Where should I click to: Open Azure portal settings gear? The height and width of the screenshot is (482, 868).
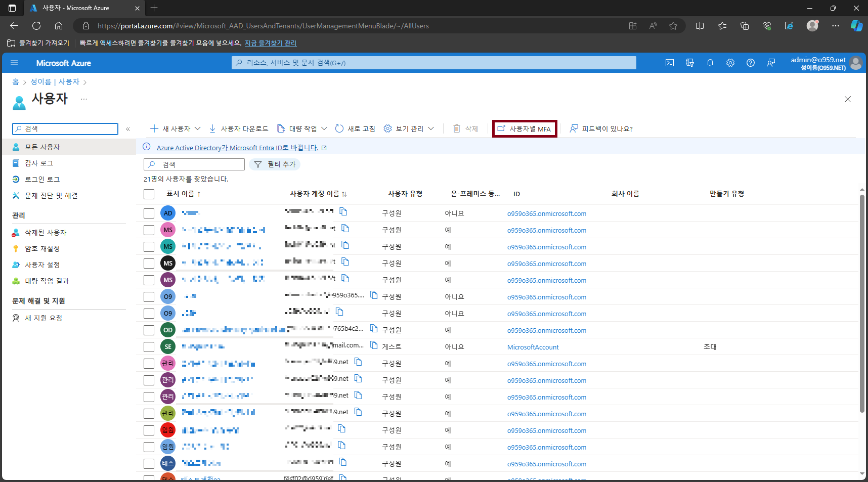pyautogui.click(x=730, y=63)
